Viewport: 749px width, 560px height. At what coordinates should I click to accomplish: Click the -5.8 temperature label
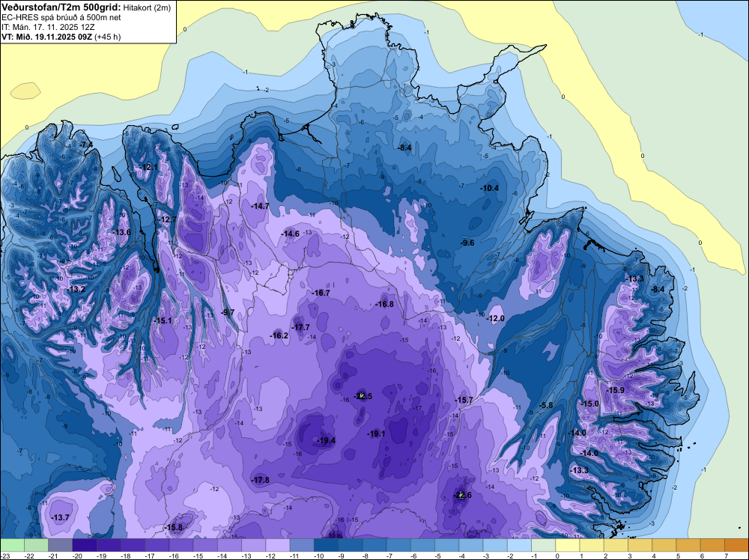point(546,405)
